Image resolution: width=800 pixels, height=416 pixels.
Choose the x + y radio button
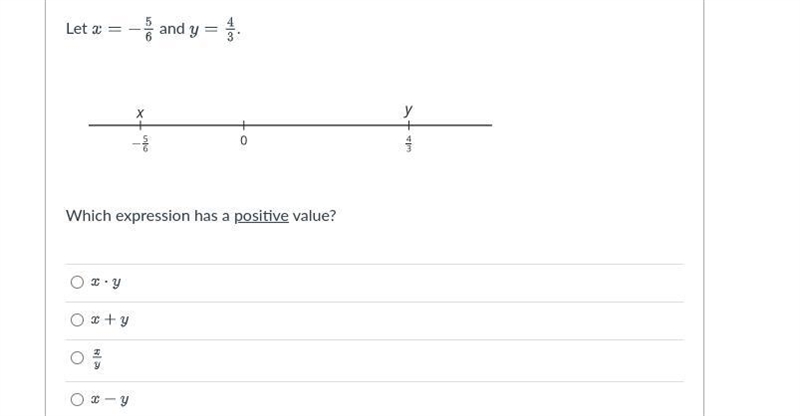(77, 320)
